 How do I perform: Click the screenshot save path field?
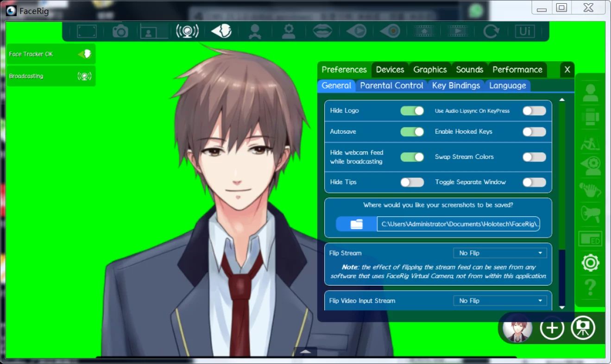[x=458, y=224]
